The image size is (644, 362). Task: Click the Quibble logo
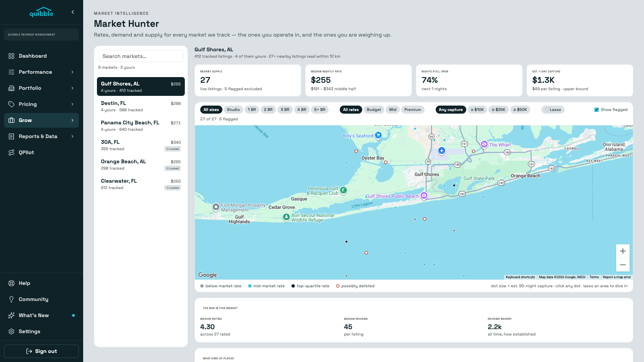(41, 12)
